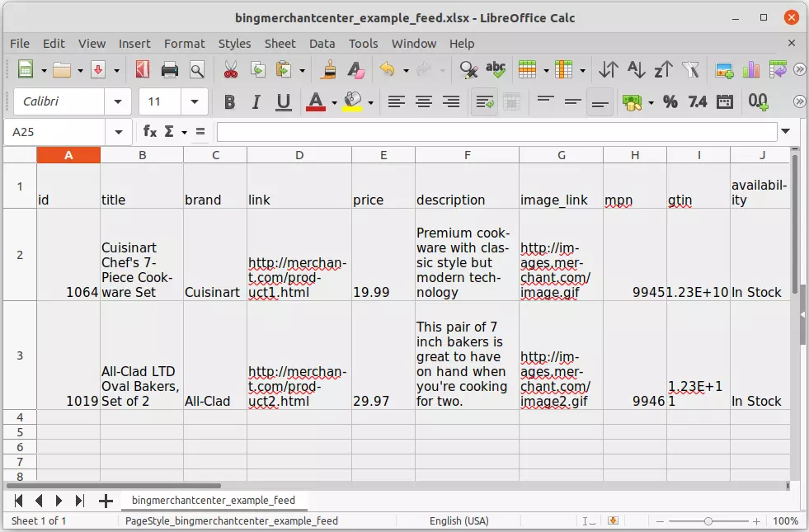This screenshot has width=809, height=532.
Task: Format as Percent button
Action: pyautogui.click(x=670, y=101)
